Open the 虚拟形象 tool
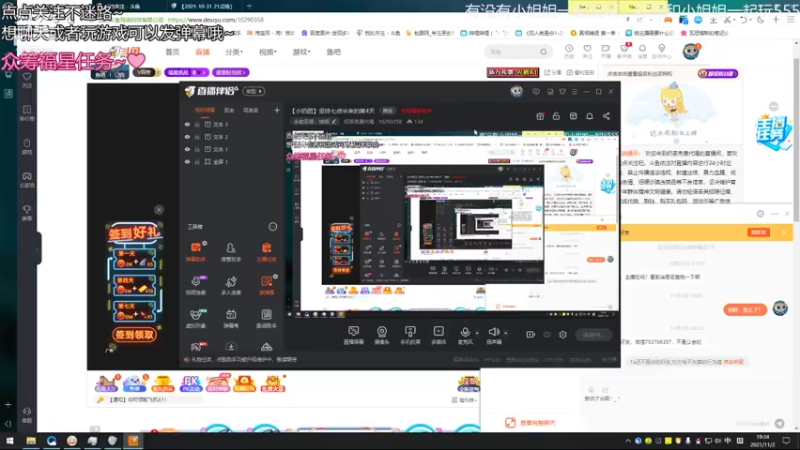The image size is (800, 450). click(196, 318)
